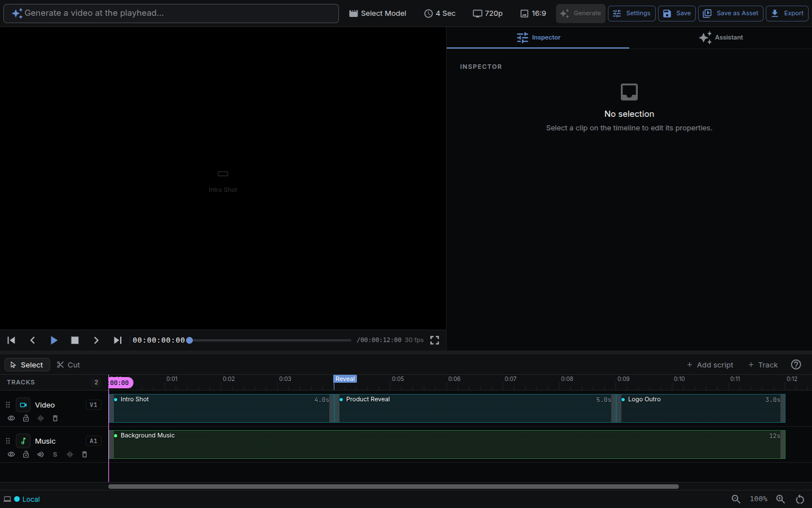Step back one frame
Image resolution: width=812 pixels, height=508 pixels.
32,340
